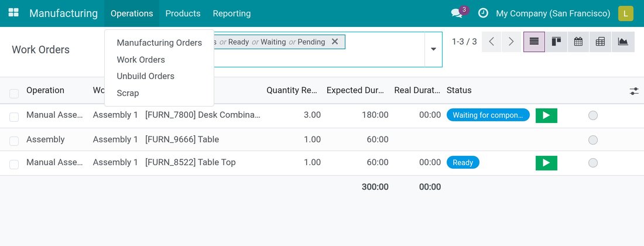Image resolution: width=644 pixels, height=246 pixels.
Task: Open the user avatar menu
Action: click(625, 13)
